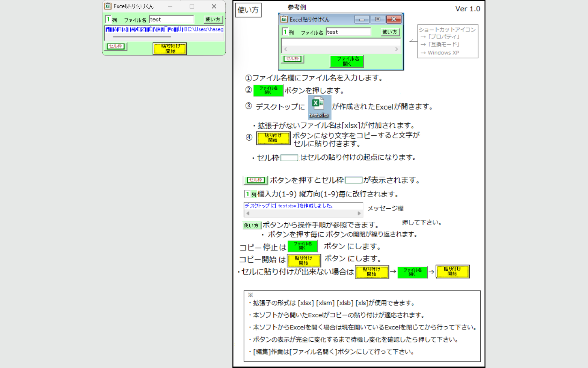Click yellow 貼り付け開始 icon on コピー開始 line
This screenshot has width=588, height=368.
[x=304, y=260]
